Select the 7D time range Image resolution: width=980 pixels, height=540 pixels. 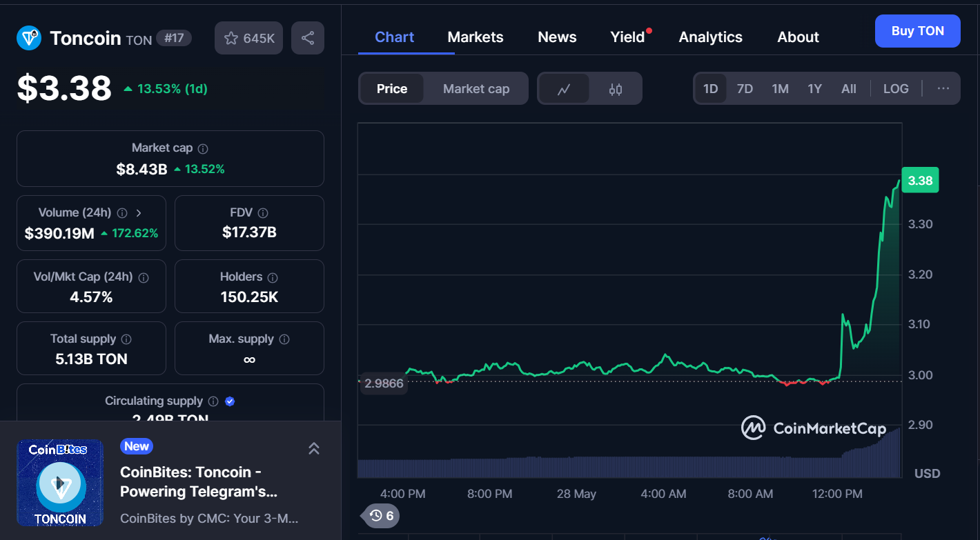coord(745,88)
